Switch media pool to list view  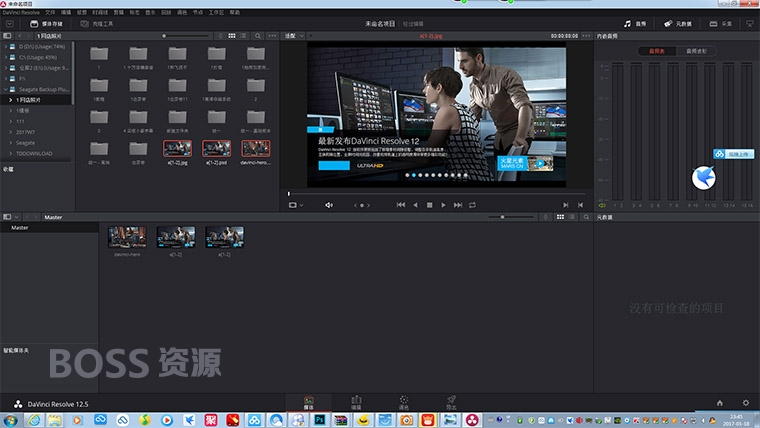pos(572,217)
